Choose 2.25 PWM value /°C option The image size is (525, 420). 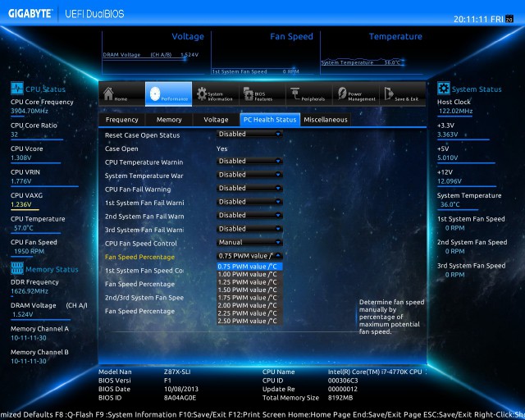click(x=249, y=313)
